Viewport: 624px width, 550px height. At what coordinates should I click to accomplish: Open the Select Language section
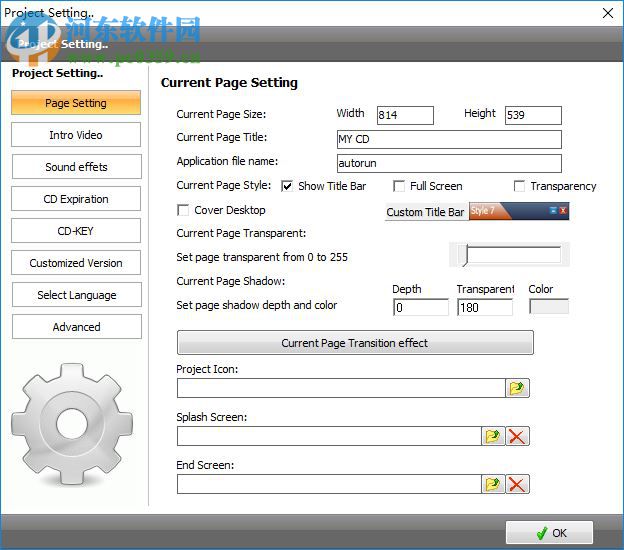click(x=76, y=295)
